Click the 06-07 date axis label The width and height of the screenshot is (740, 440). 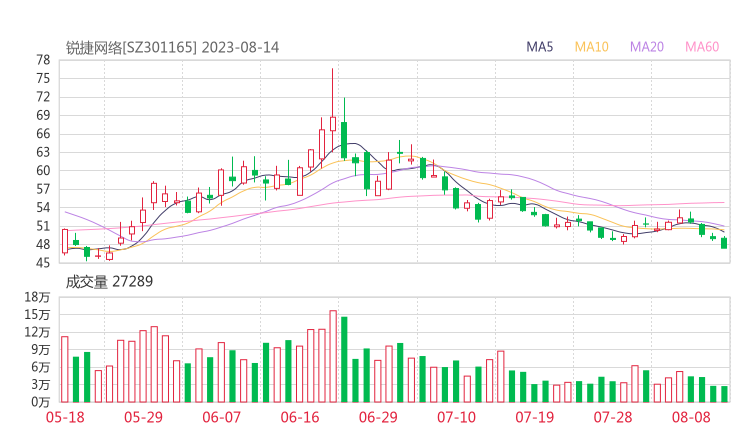click(x=221, y=417)
